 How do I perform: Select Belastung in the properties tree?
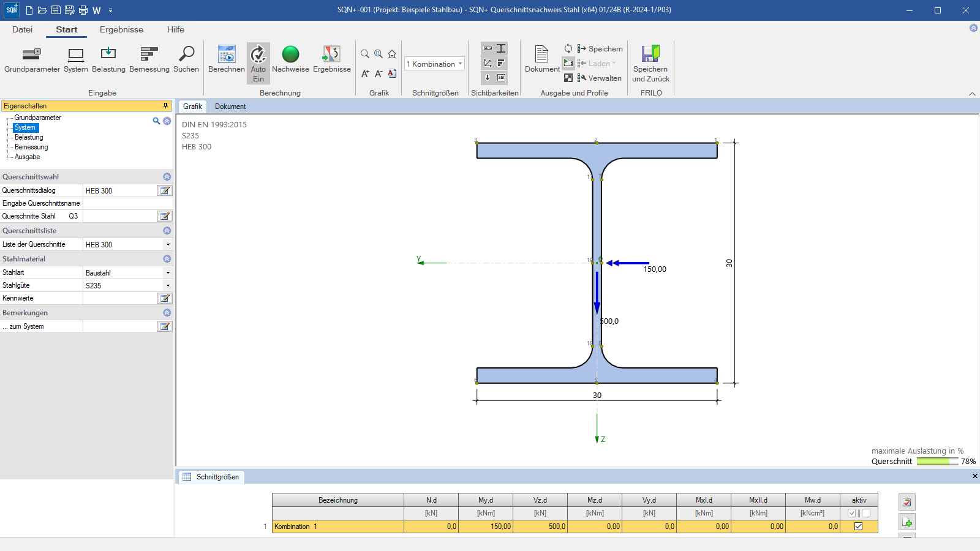pyautogui.click(x=29, y=137)
